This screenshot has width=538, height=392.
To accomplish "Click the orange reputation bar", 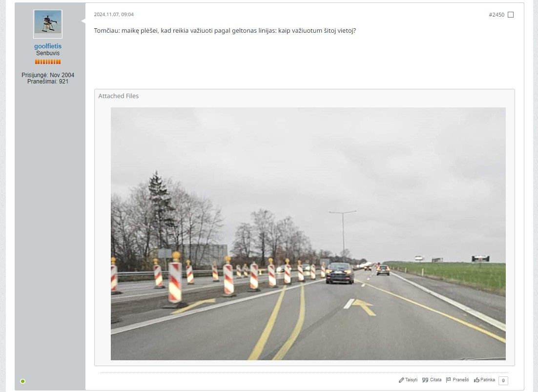I will coord(48,62).
